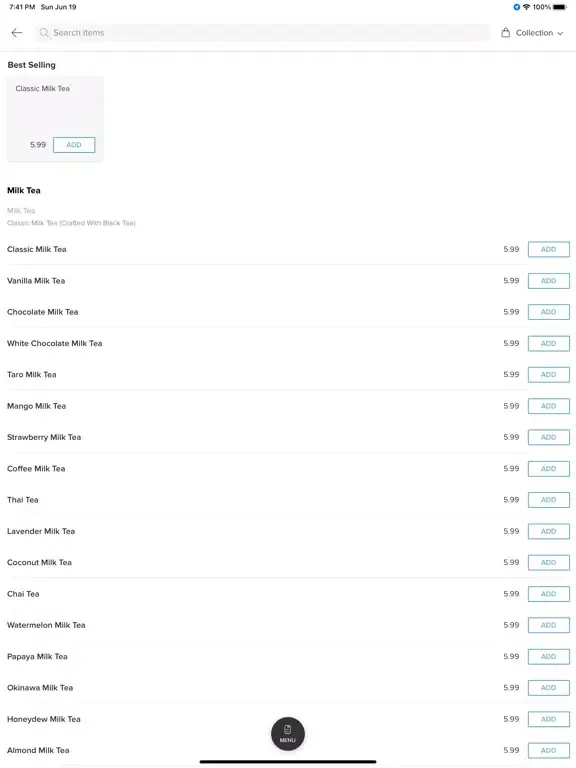Add best-selling Classic Milk Tea card
Viewport: 576px width, 768px height.
pyautogui.click(x=74, y=145)
